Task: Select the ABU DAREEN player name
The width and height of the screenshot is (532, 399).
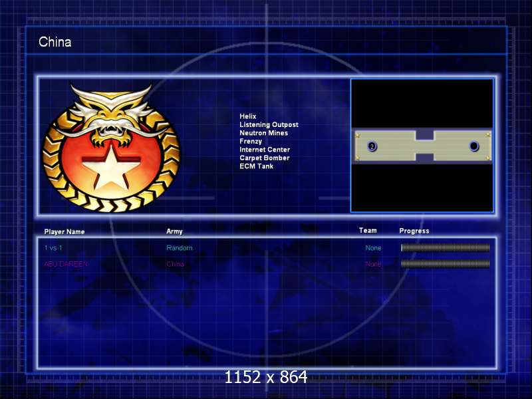Action: (66, 263)
